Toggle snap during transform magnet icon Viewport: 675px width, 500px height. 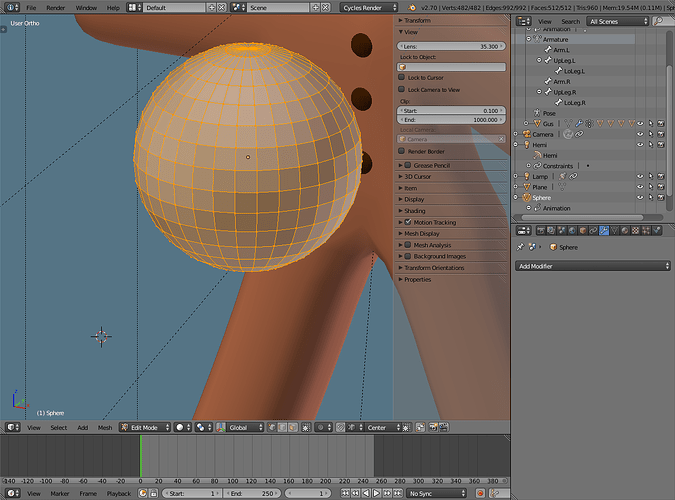tap(340, 427)
